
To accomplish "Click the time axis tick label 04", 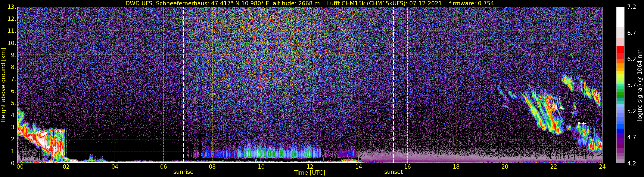I will (115, 167).
